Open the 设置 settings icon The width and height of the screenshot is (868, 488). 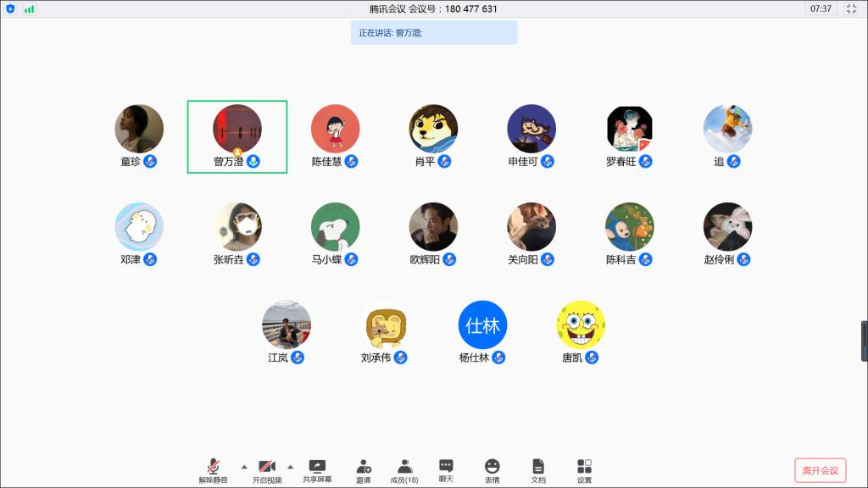[584, 469]
